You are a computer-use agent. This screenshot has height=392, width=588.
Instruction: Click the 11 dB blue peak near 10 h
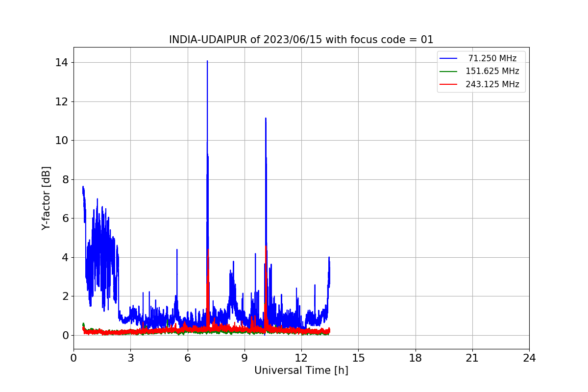(x=266, y=119)
